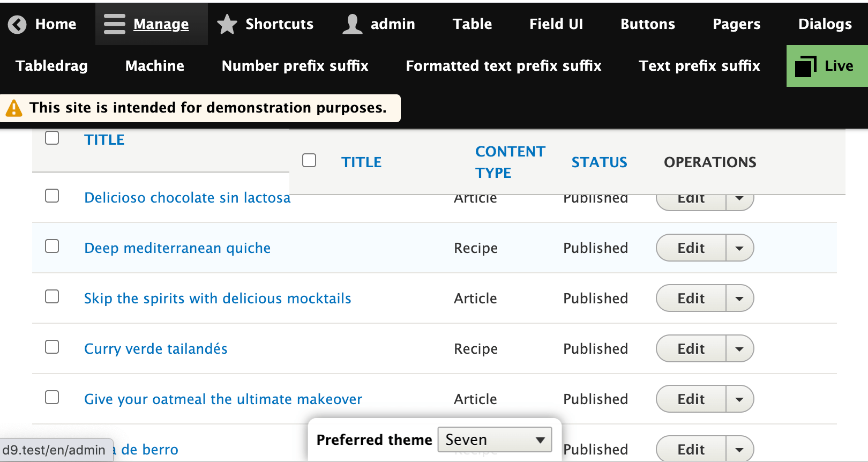Expand operations for Curry verde tailandés
Image resolution: width=868 pixels, height=462 pixels.
click(x=739, y=349)
